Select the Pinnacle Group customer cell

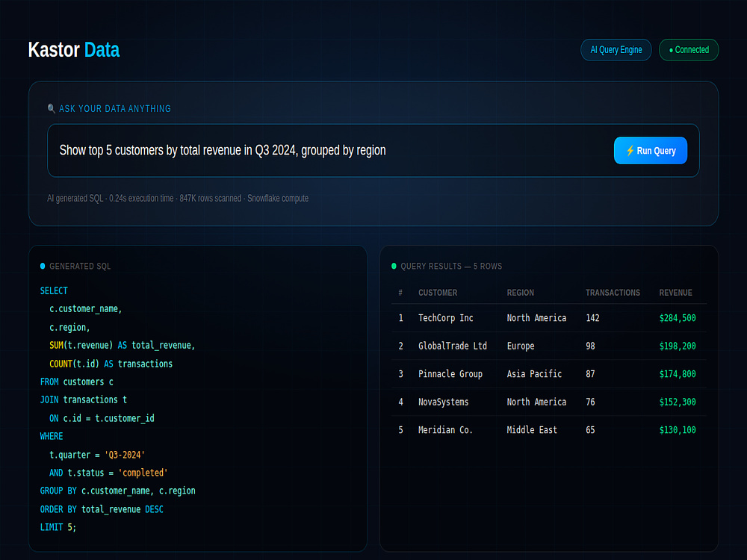click(450, 374)
